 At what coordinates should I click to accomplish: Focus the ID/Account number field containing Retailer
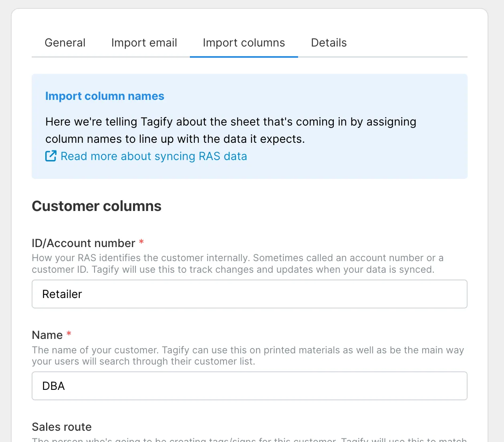click(250, 294)
